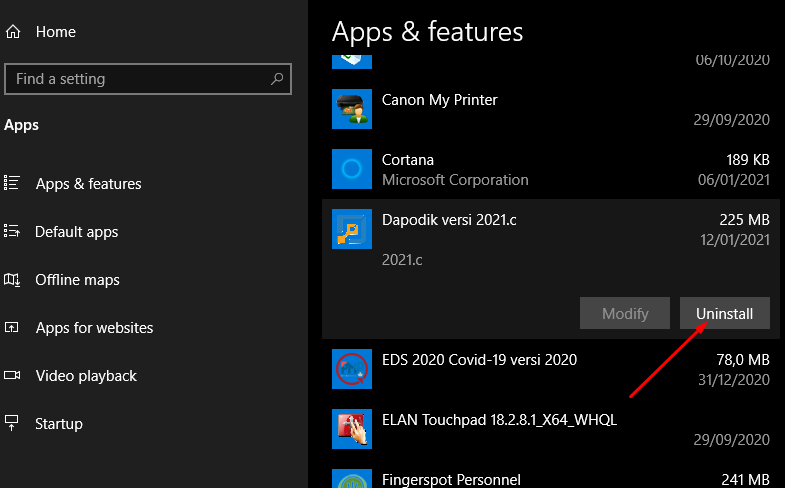Screen dimensions: 785x488
Task: Click the 225 MB size value
Action: (x=744, y=220)
